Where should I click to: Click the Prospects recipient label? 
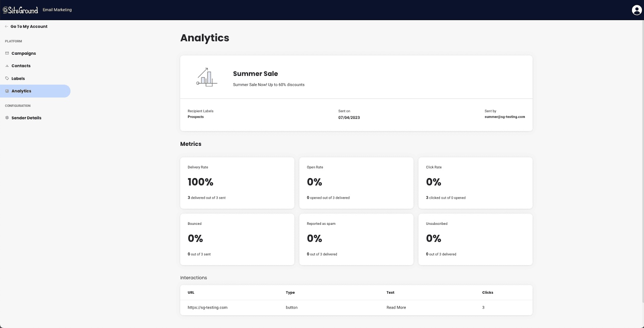click(196, 117)
